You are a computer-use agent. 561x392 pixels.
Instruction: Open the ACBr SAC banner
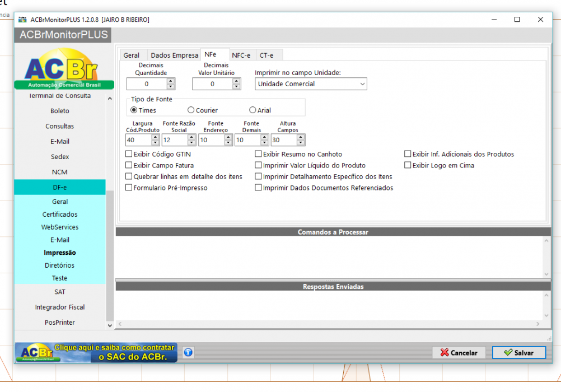96,353
